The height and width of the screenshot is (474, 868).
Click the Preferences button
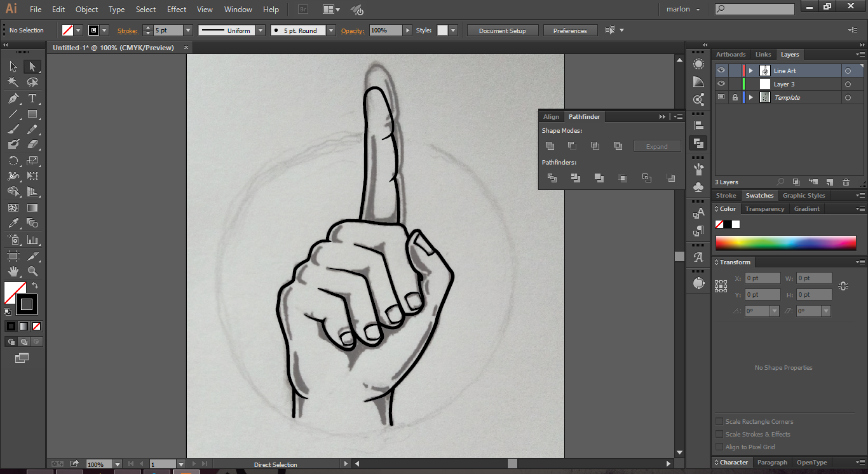point(570,30)
